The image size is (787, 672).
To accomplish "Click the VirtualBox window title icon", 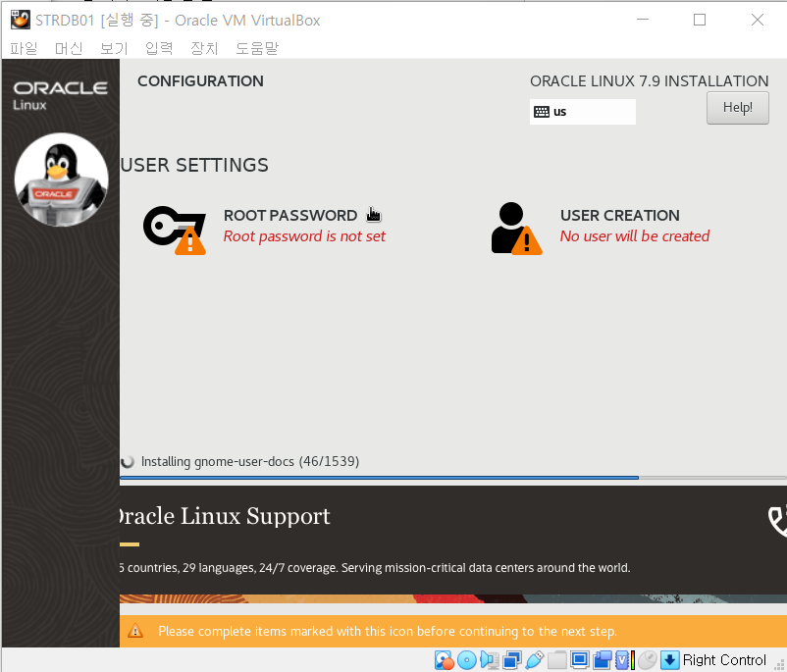I will (20, 20).
